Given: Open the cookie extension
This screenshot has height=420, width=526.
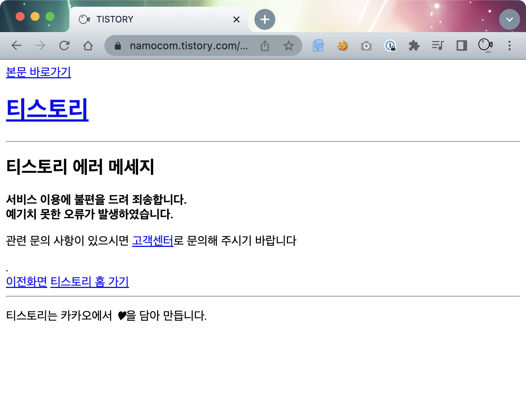Looking at the screenshot, I should pyautogui.click(x=342, y=46).
